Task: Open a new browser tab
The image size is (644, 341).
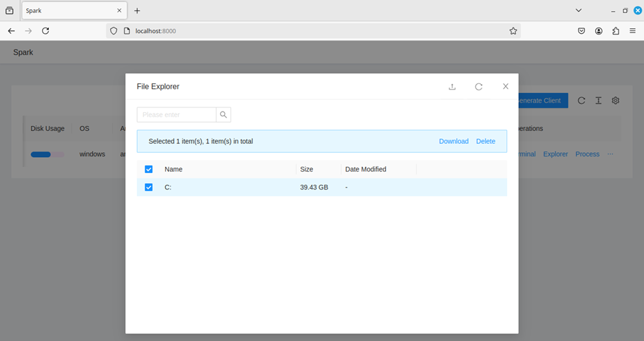Action: (138, 11)
